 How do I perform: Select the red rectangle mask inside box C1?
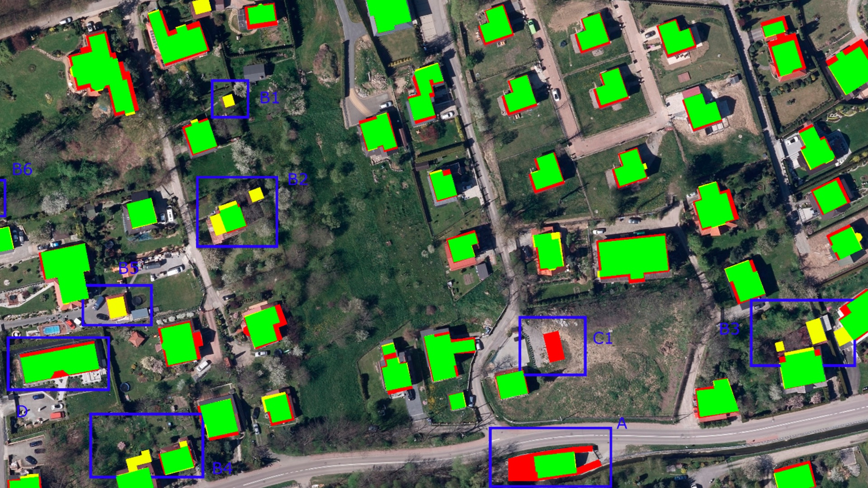pos(554,347)
